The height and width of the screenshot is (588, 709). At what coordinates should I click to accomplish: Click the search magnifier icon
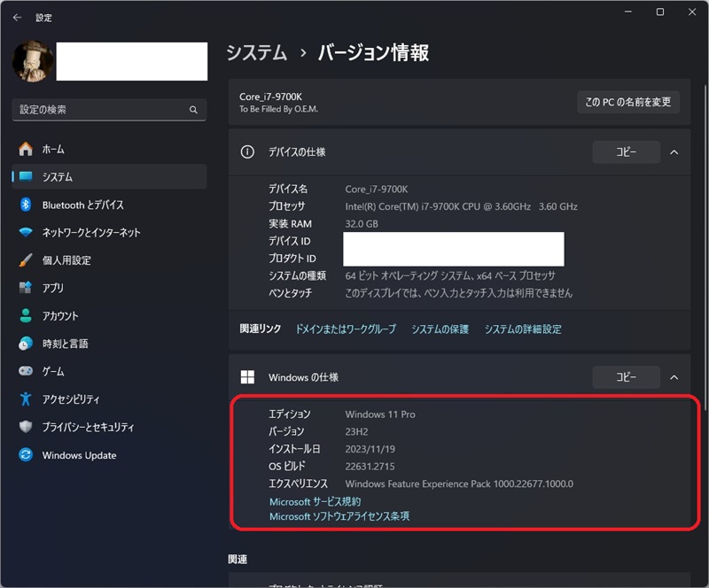193,110
